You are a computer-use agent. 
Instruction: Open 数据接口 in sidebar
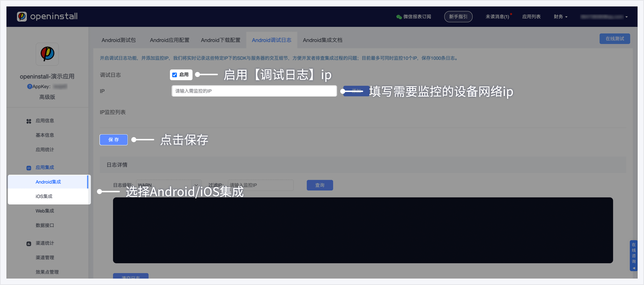click(x=45, y=225)
